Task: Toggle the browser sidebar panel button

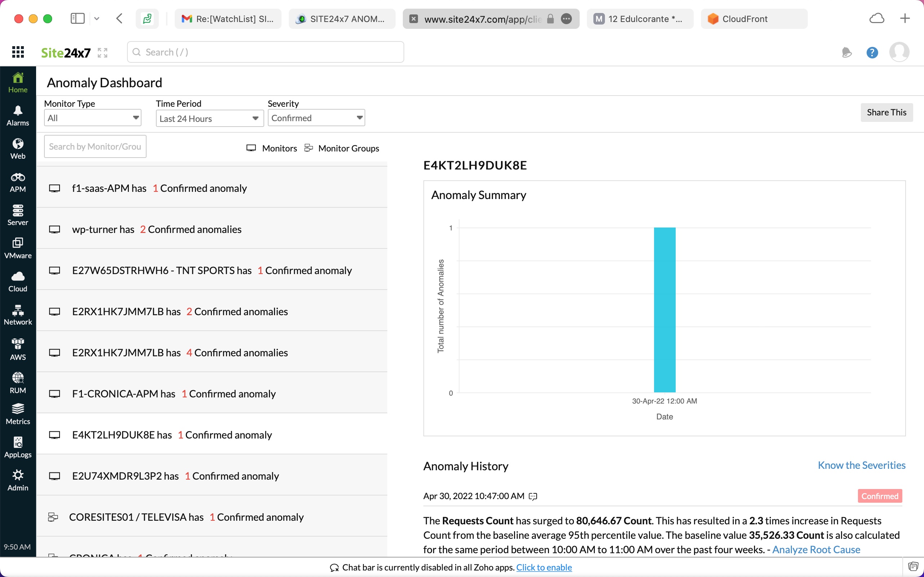Action: click(x=78, y=18)
